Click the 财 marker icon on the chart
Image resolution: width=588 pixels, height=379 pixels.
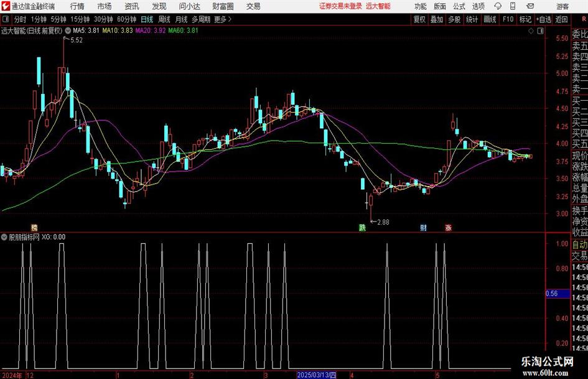423,227
